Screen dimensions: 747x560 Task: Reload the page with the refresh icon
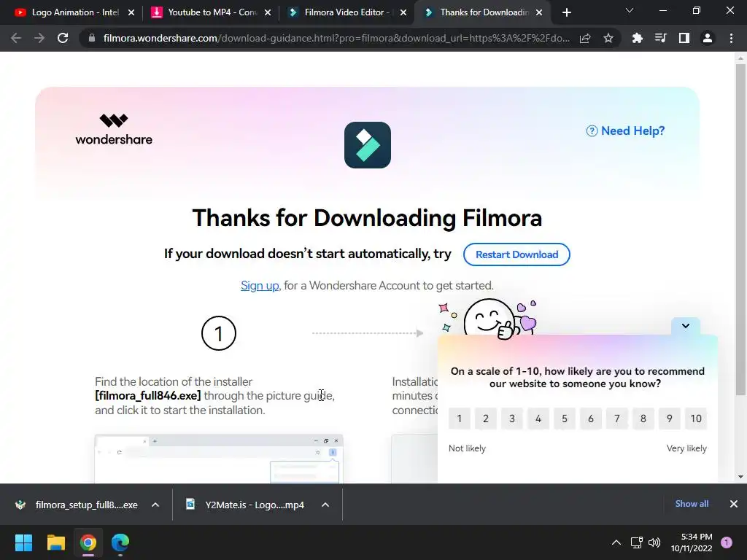click(x=63, y=38)
